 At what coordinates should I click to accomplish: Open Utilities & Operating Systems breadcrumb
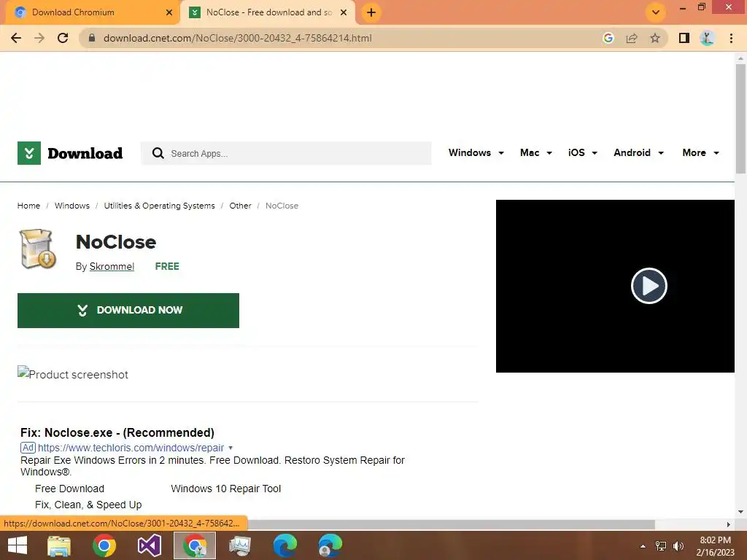click(159, 206)
